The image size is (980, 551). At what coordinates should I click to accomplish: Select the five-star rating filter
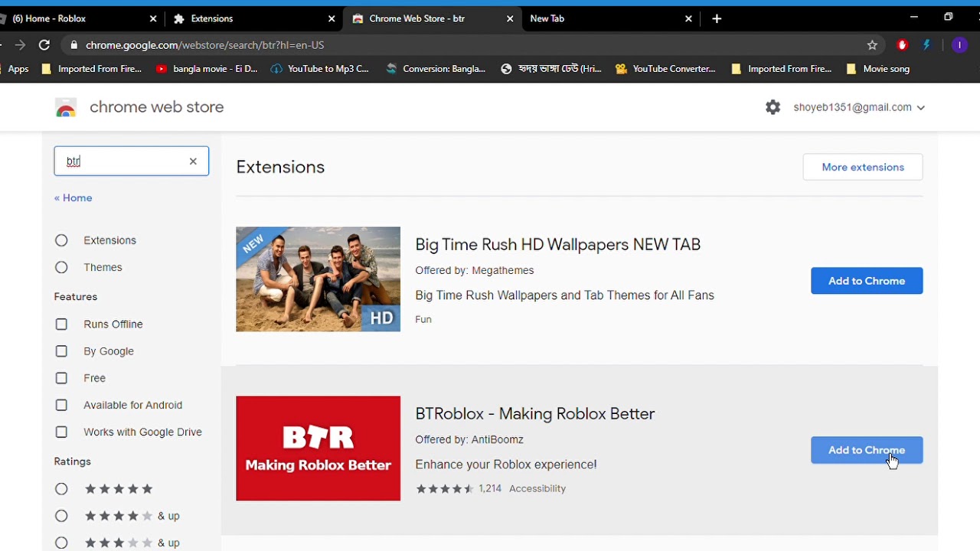[61, 489]
